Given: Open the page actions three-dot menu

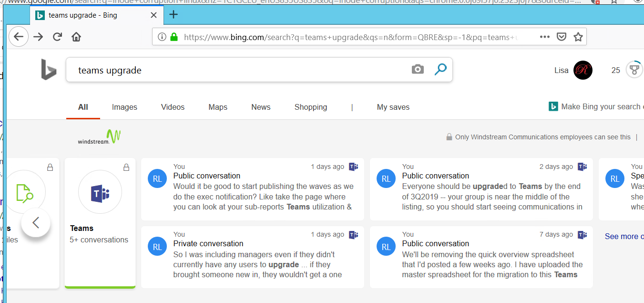Looking at the screenshot, I should (545, 37).
